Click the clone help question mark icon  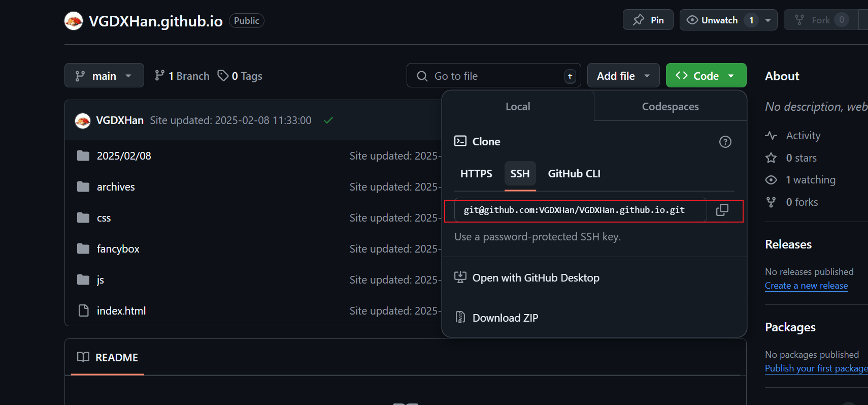click(725, 142)
